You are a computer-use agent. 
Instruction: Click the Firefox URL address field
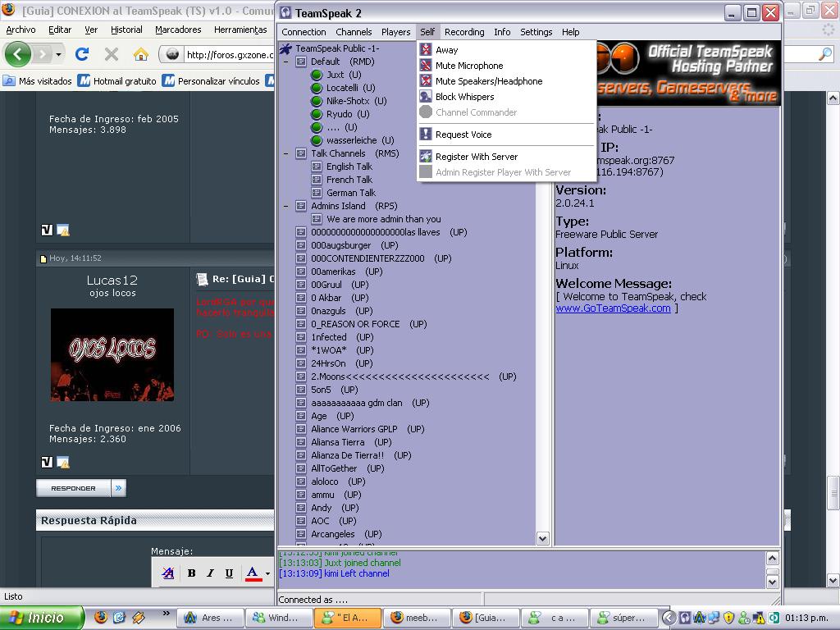pyautogui.click(x=228, y=54)
